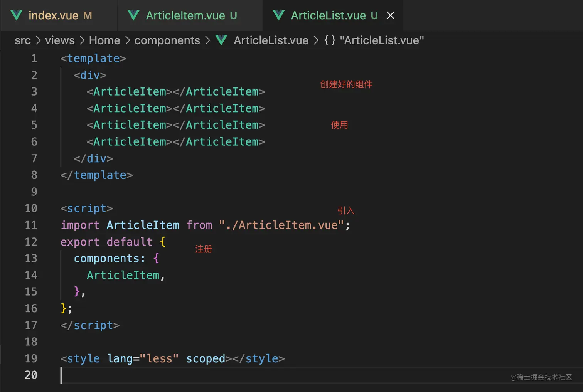The image size is (583, 392).
Task: Expand the chevron after views breadcrumb
Action: pos(82,40)
